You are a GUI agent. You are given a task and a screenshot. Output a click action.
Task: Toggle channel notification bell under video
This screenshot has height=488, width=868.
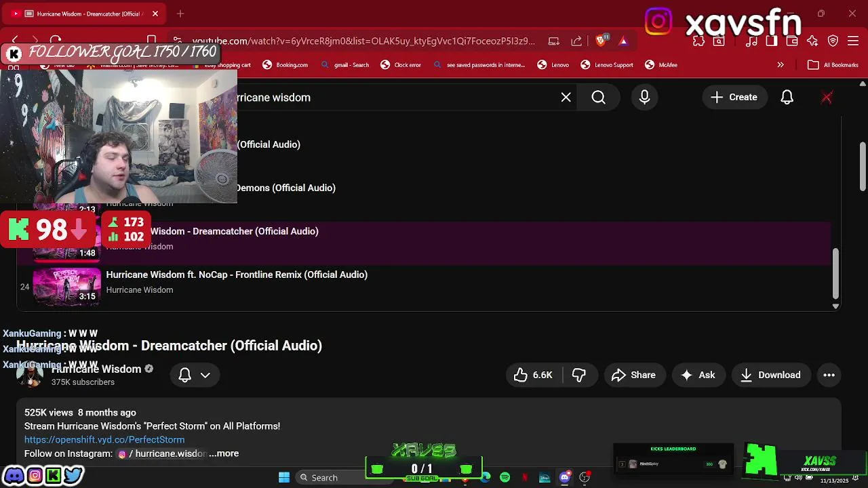(x=184, y=375)
